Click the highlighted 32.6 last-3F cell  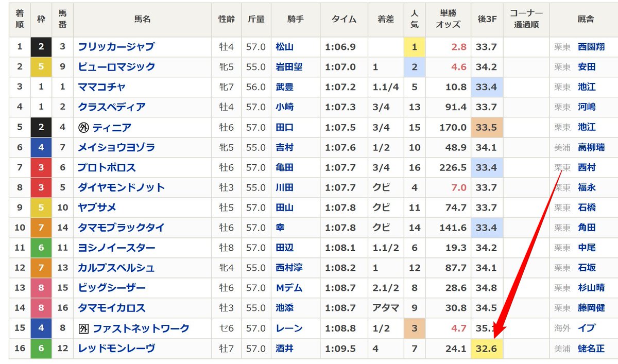click(x=487, y=348)
